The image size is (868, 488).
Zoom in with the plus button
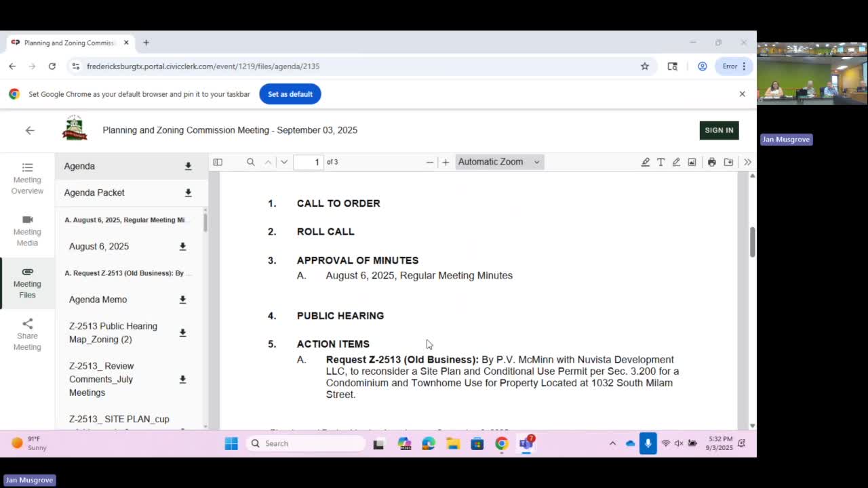pyautogui.click(x=446, y=162)
